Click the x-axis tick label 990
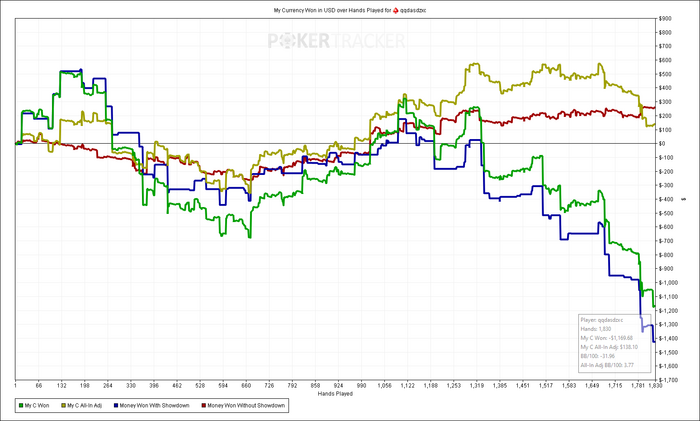This screenshot has height=421, width=700. pos(362,386)
